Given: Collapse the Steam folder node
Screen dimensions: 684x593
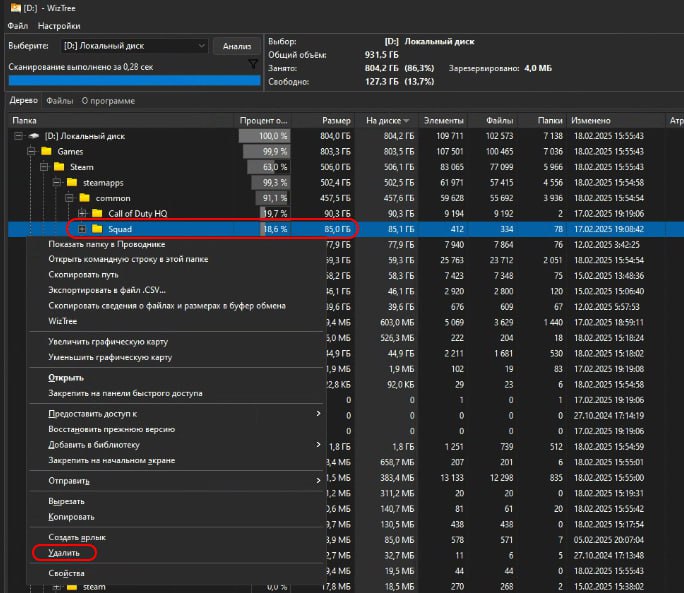Looking at the screenshot, I should click(x=44, y=167).
